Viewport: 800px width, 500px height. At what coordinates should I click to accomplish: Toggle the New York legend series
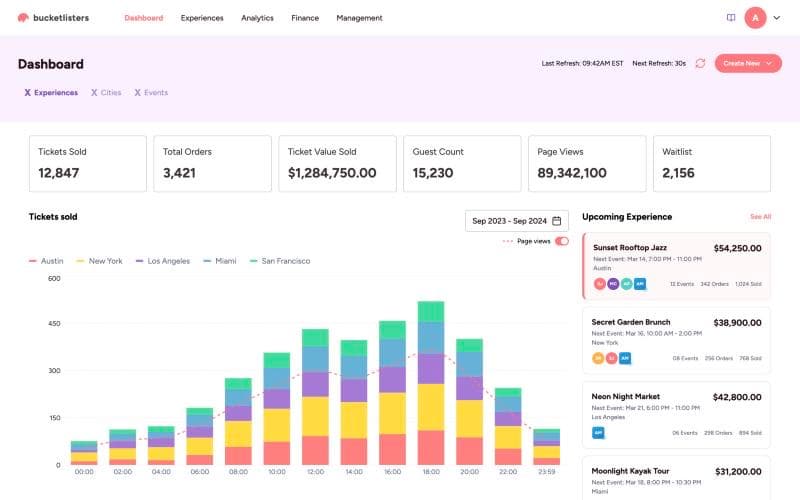coord(99,261)
